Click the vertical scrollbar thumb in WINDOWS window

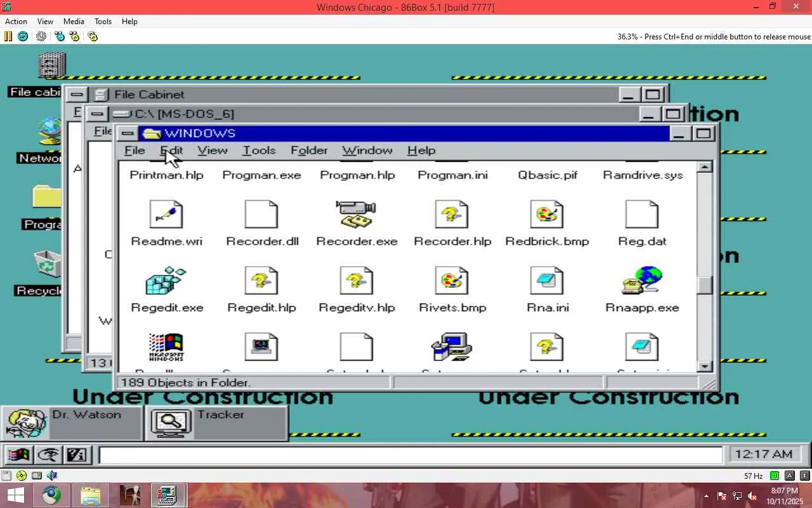[704, 285]
